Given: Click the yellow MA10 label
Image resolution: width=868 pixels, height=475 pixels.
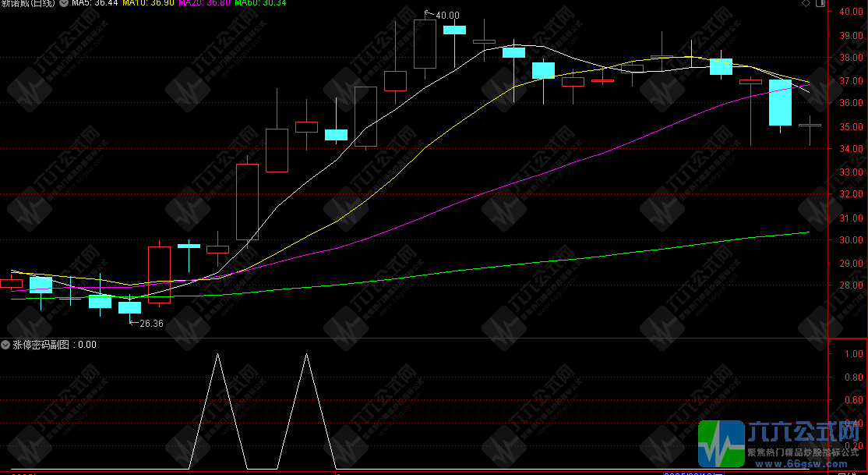Looking at the screenshot, I should (x=149, y=4).
